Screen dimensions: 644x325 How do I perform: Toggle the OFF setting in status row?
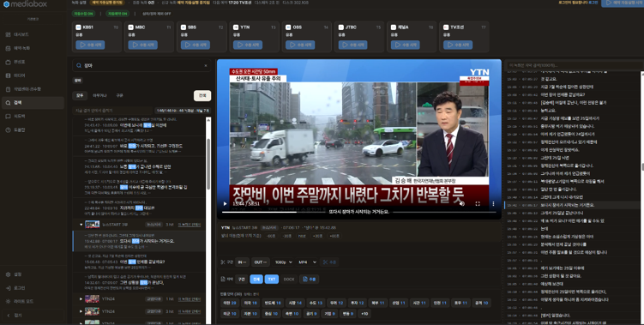[157, 14]
